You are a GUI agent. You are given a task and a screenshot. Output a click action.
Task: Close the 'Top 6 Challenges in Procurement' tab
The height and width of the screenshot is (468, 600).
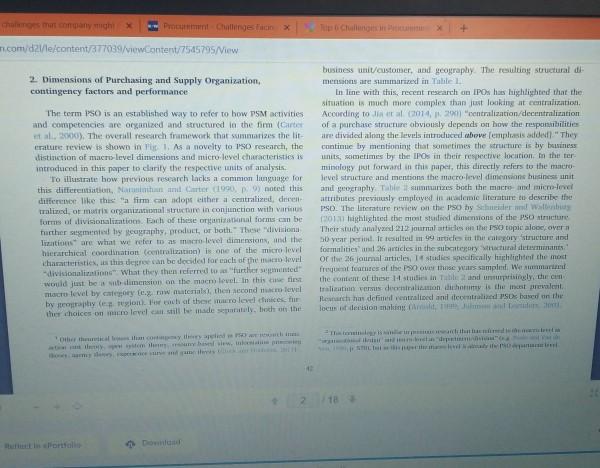tap(439, 28)
